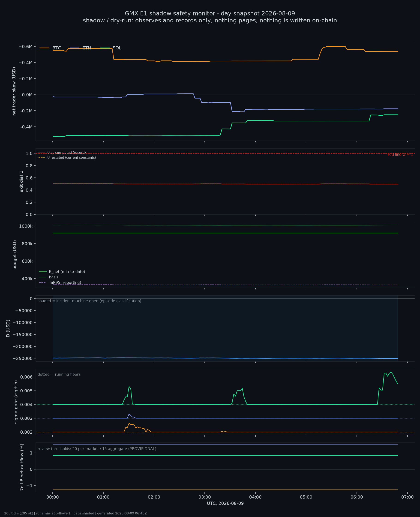Click the '0.006' sigma tick label

26,377
